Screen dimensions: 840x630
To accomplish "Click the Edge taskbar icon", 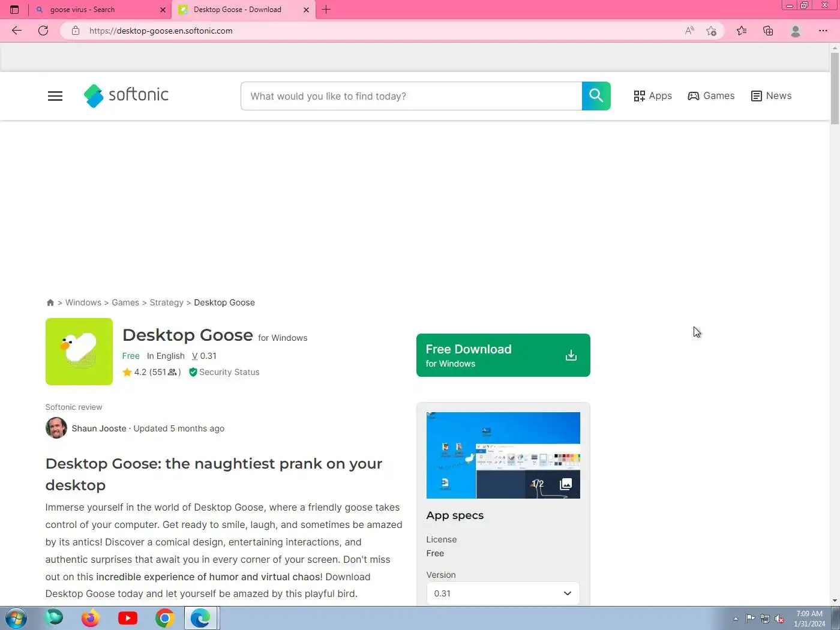I will (x=201, y=618).
